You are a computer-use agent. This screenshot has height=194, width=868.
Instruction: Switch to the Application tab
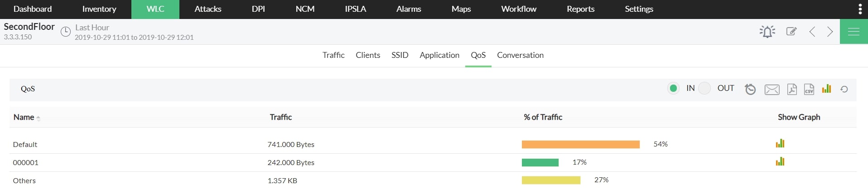[x=439, y=55]
